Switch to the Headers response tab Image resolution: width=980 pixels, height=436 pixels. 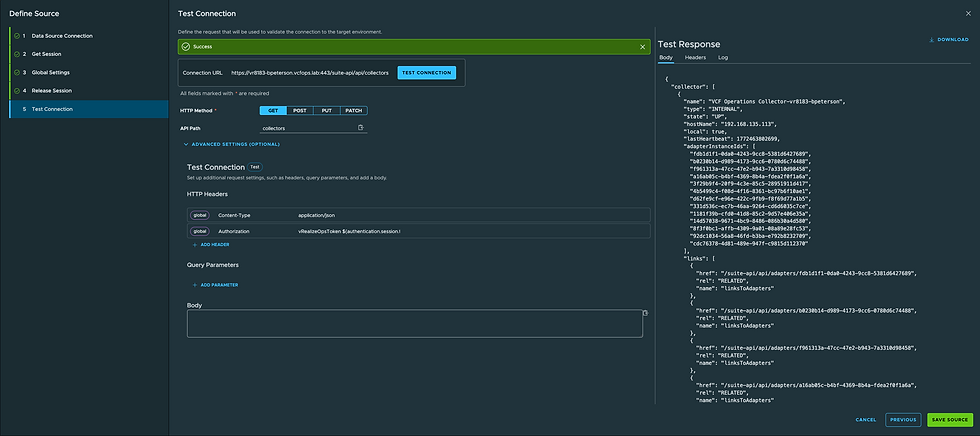pyautogui.click(x=694, y=58)
